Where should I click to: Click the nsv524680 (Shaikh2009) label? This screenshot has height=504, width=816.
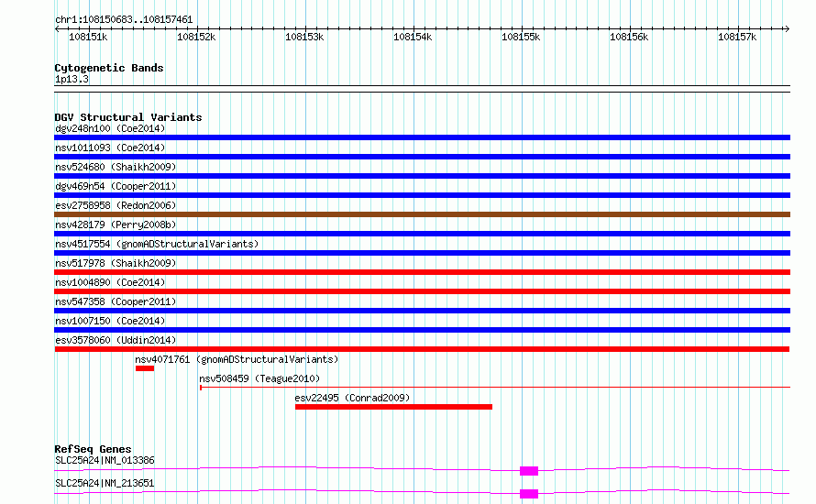click(116, 167)
